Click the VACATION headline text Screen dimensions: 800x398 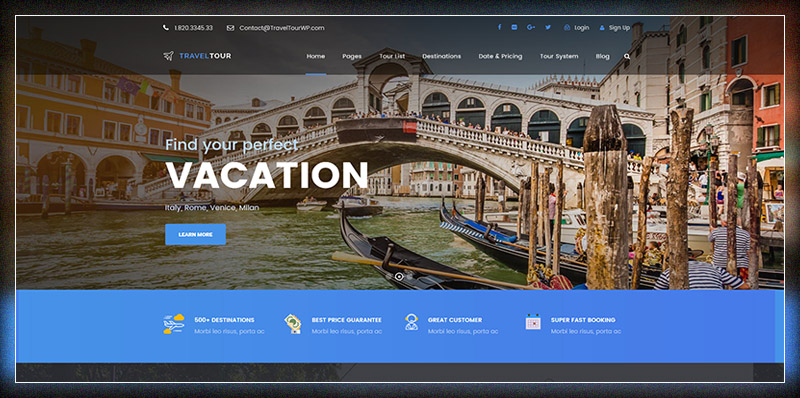(266, 175)
